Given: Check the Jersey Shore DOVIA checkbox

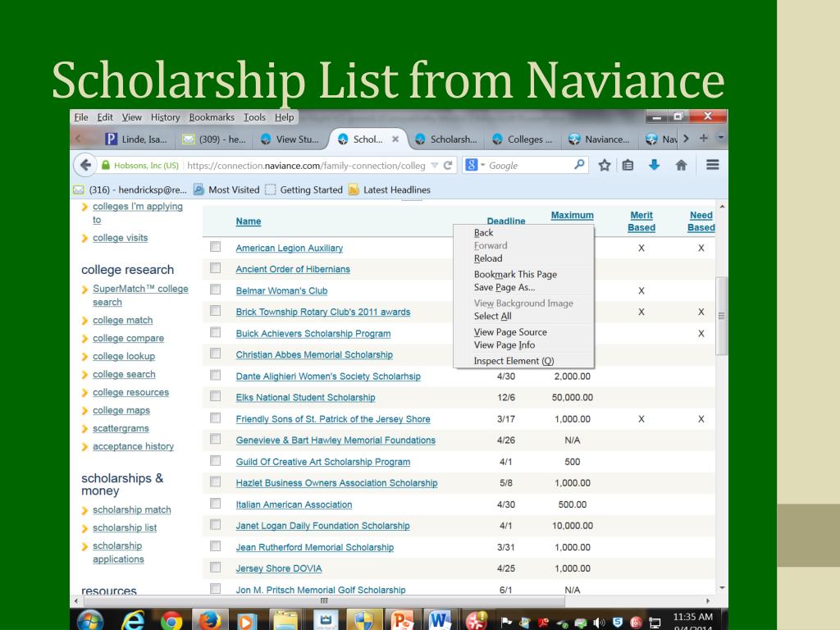Looking at the screenshot, I should 216,567.
